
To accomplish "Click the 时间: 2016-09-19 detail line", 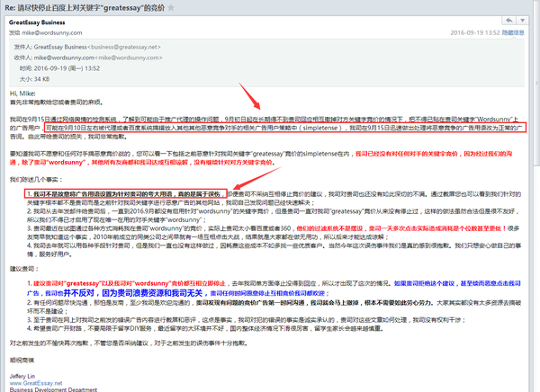I will click(59, 68).
